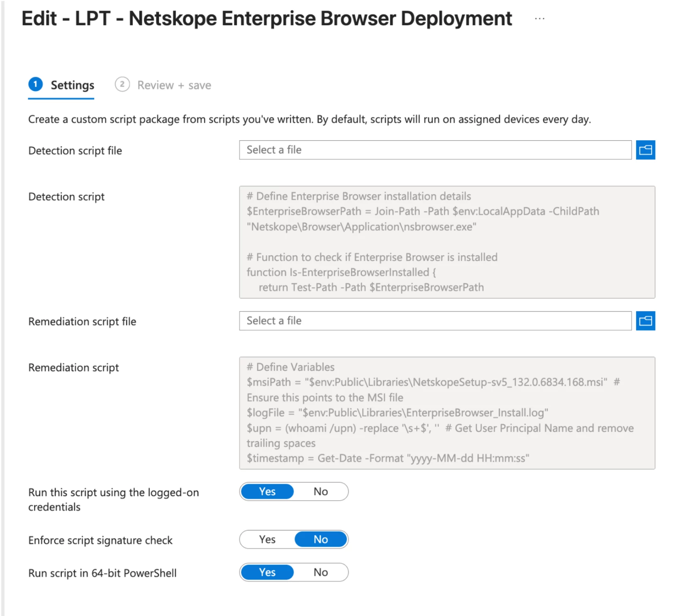Click inside the Remediation script text area
The image size is (697, 616).
coord(447,413)
